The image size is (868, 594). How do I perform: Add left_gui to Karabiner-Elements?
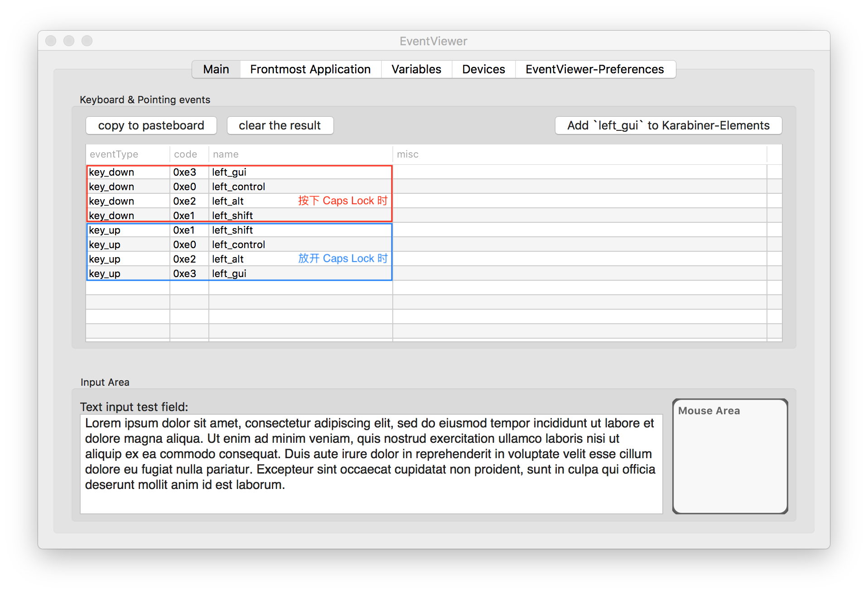pyautogui.click(x=668, y=125)
